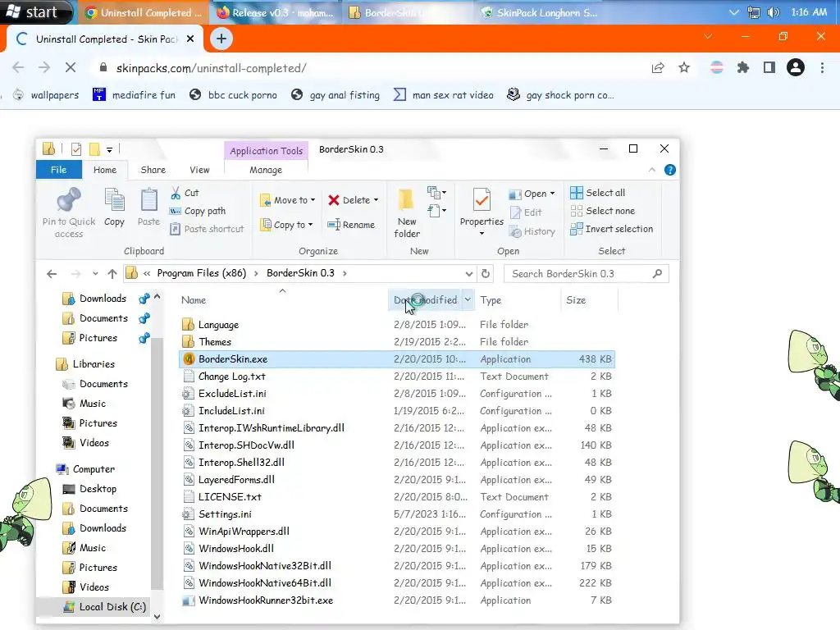Click the red Delete button
840x630 pixels.
353,200
